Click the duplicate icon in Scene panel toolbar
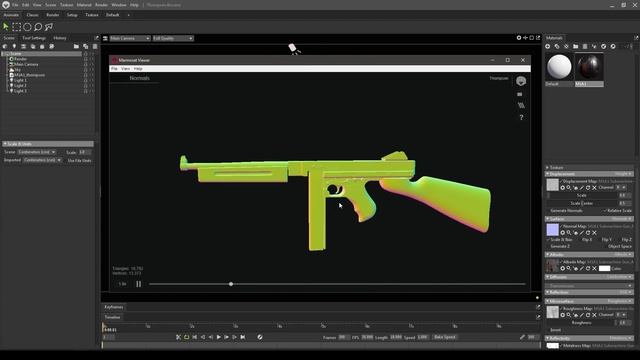 click(86, 47)
